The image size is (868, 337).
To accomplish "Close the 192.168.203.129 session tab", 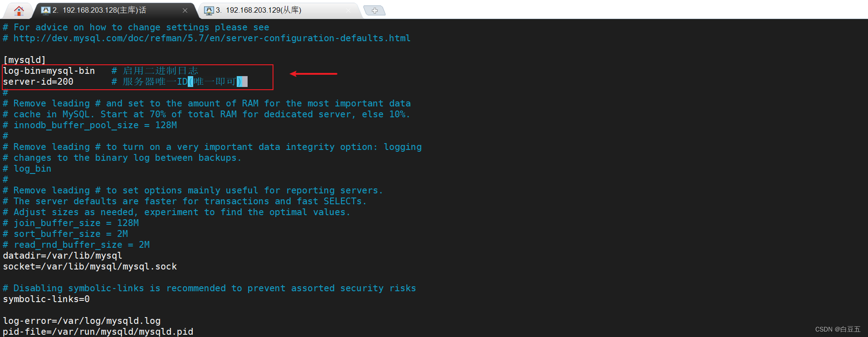I will 348,10.
